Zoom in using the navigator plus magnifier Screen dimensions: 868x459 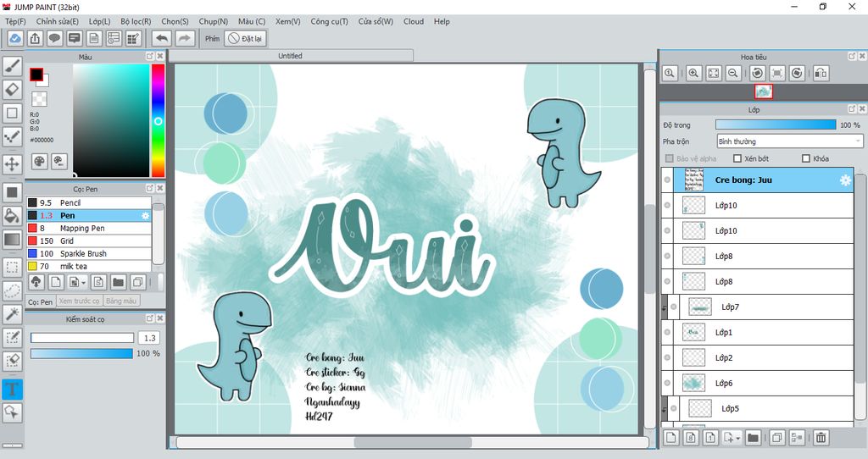(x=693, y=73)
